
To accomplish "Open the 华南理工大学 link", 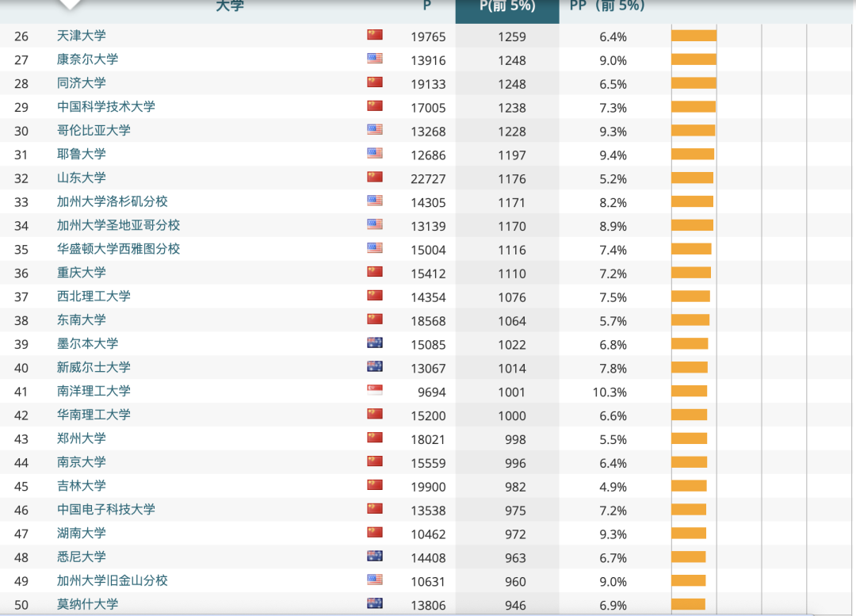I will coord(94,415).
